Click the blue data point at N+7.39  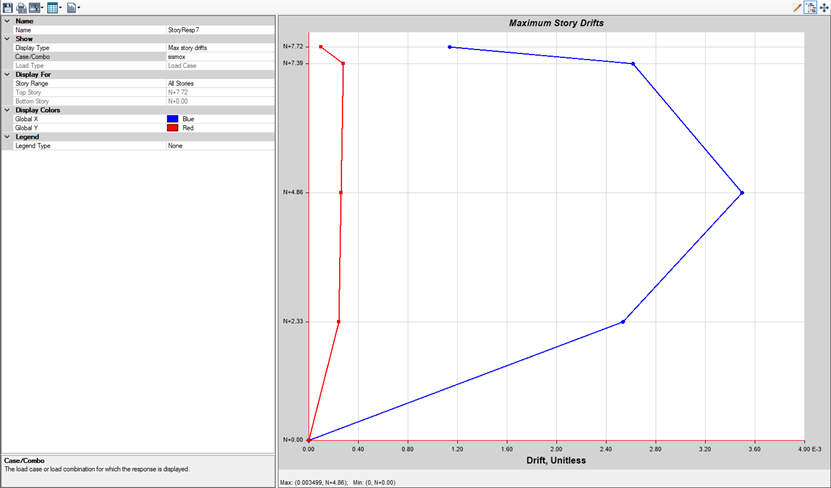pyautogui.click(x=633, y=64)
